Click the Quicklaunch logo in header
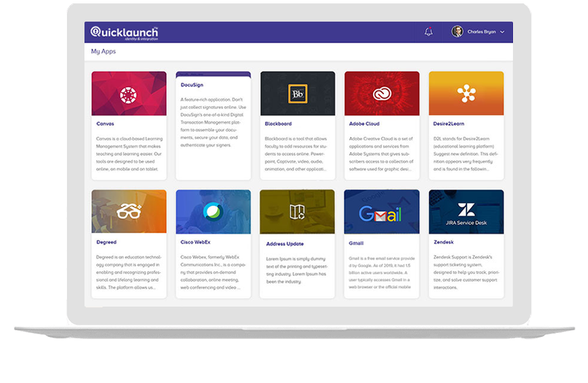 pos(124,33)
